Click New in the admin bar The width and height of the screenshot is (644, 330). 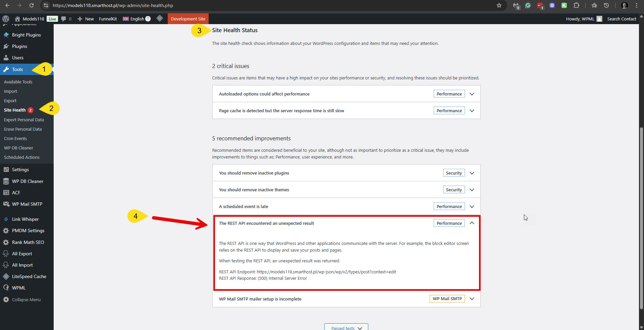click(86, 19)
